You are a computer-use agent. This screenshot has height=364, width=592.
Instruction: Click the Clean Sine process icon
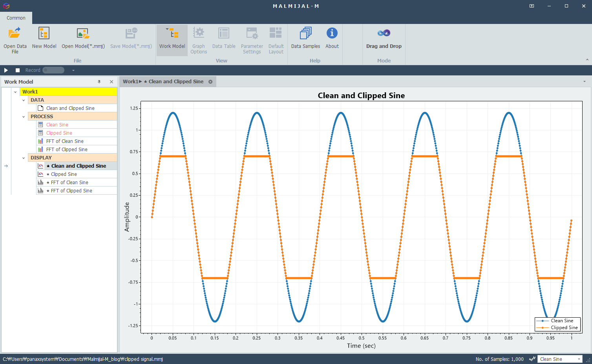40,124
